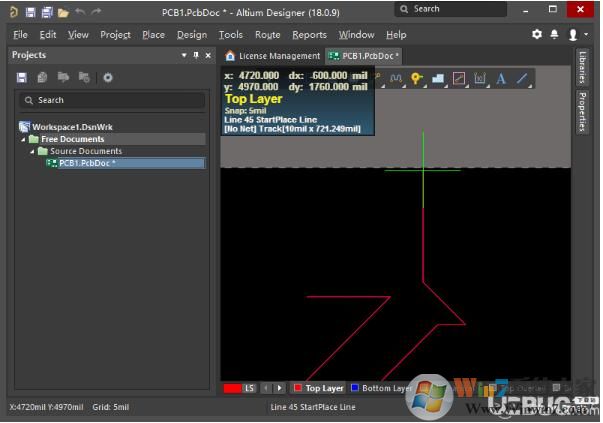Open Projects panel settings gear

click(x=108, y=78)
